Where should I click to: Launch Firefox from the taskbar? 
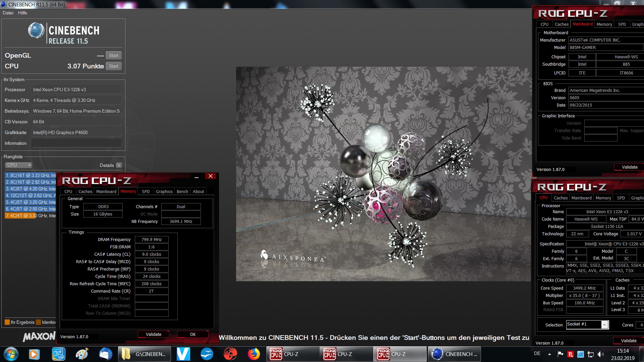coord(254,354)
